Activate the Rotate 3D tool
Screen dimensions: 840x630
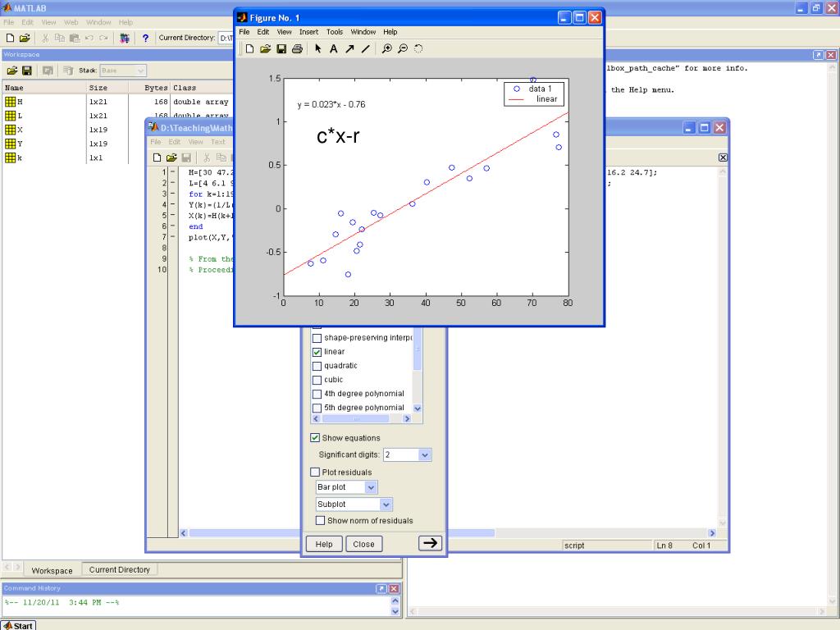418,48
